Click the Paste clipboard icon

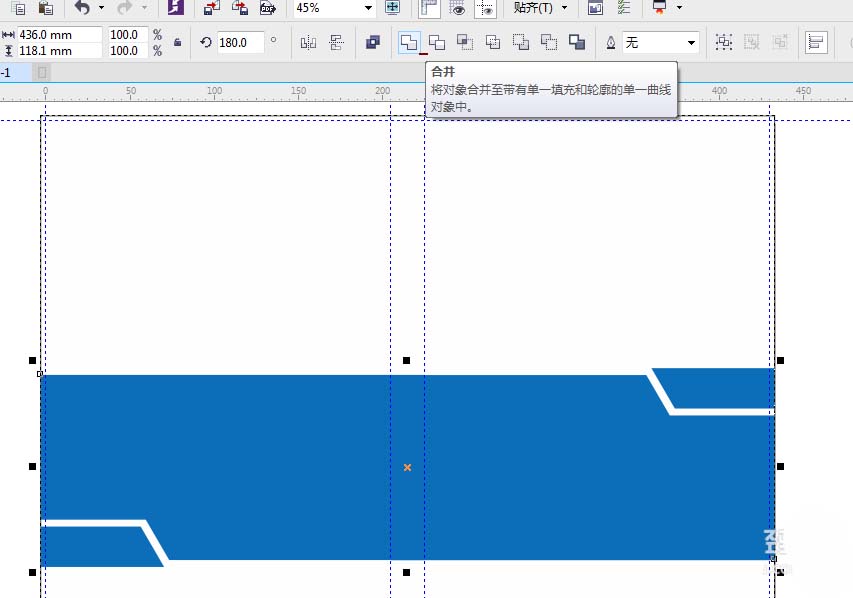coord(46,8)
